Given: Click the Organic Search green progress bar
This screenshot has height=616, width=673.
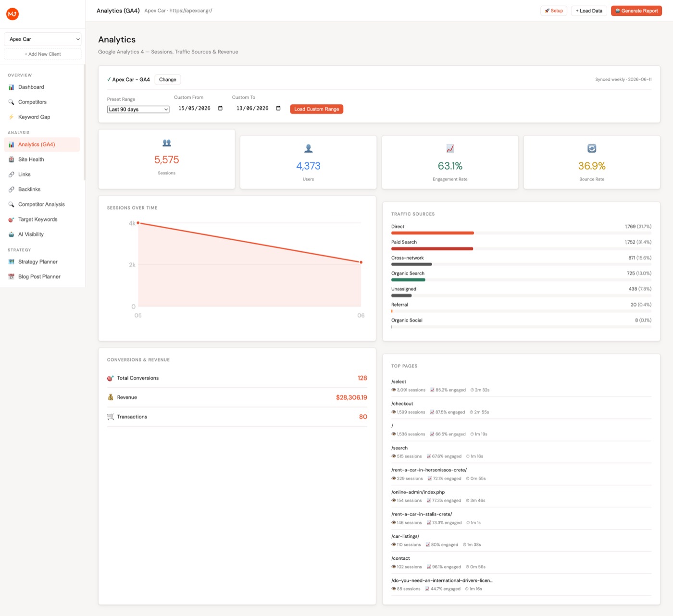Looking at the screenshot, I should click(x=408, y=280).
